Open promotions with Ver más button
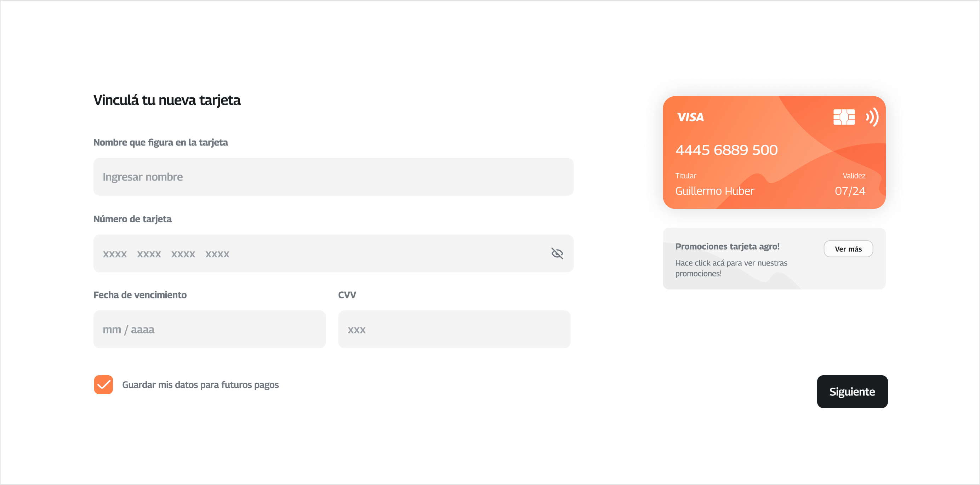This screenshot has height=485, width=980. click(x=848, y=249)
